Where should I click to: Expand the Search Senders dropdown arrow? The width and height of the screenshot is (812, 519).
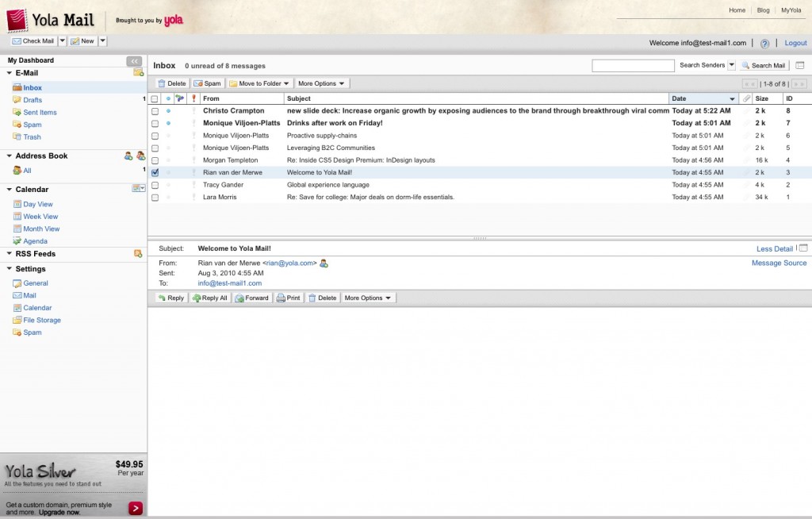coord(731,65)
